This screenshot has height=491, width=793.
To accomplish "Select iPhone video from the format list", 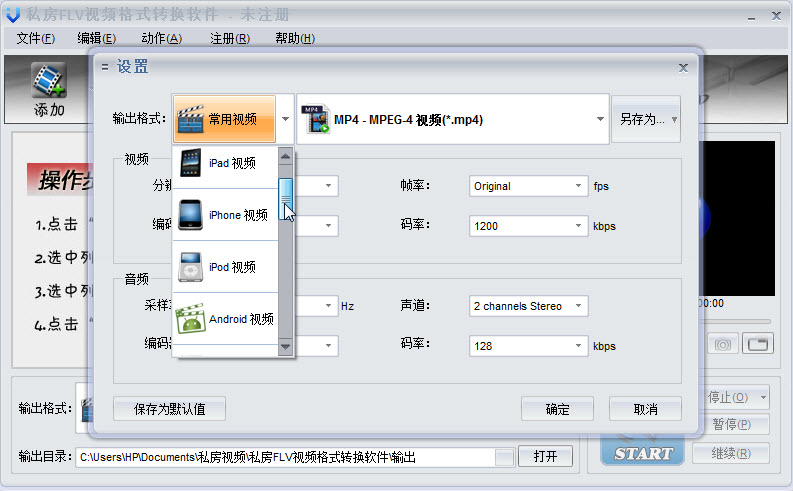I will (226, 215).
